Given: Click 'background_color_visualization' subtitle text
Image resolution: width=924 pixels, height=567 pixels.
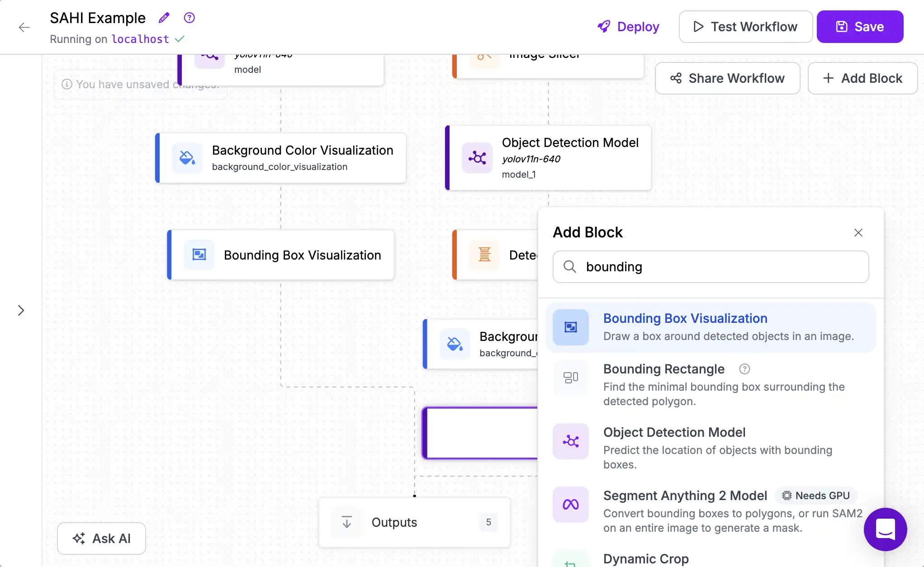Looking at the screenshot, I should pos(280,167).
